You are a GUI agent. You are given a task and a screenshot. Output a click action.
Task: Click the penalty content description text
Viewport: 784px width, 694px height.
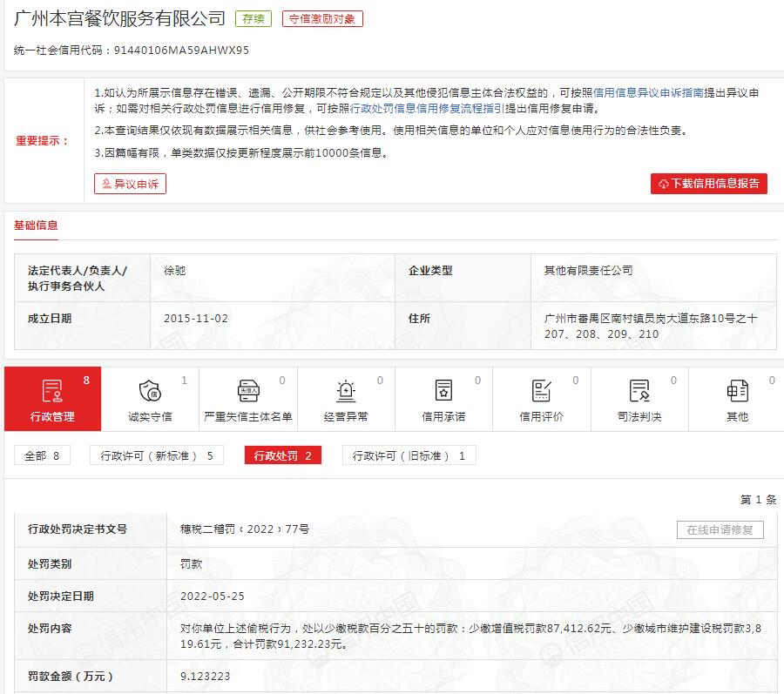click(470, 636)
